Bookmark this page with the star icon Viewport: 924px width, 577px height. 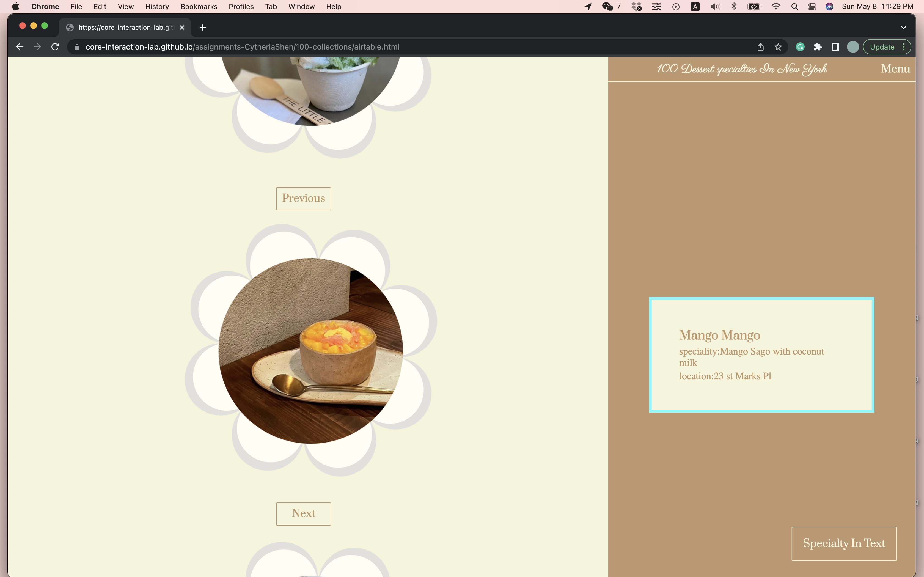(778, 47)
